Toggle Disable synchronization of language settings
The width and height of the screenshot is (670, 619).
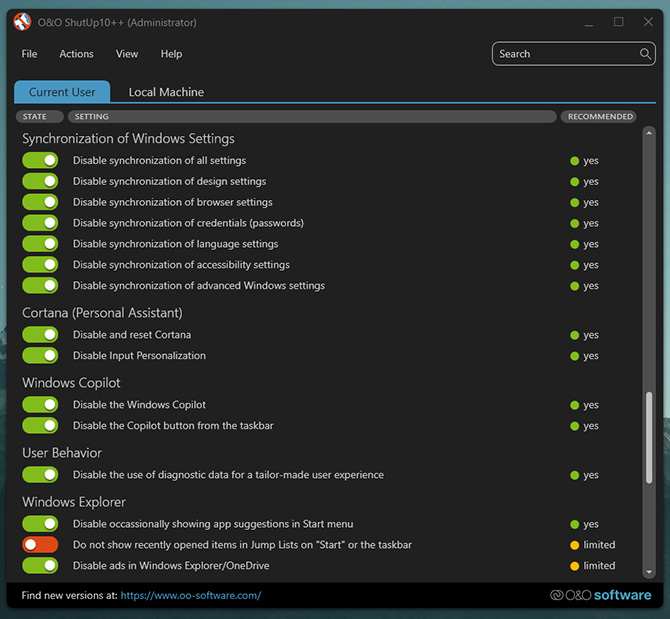(x=40, y=244)
